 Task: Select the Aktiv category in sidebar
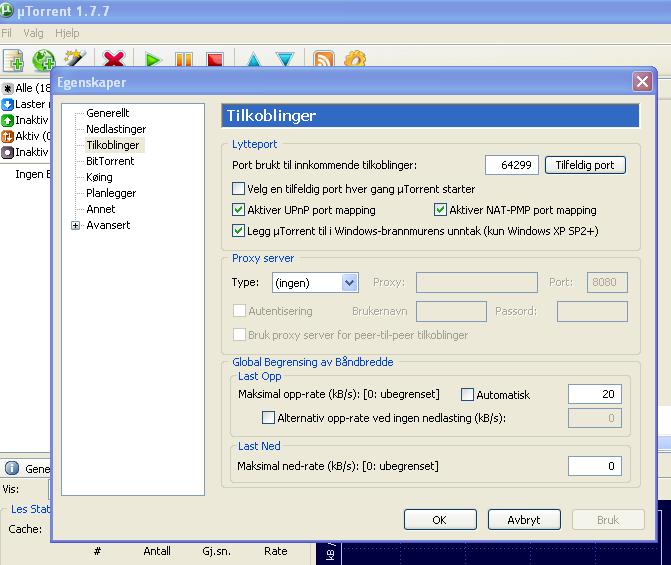click(26, 136)
